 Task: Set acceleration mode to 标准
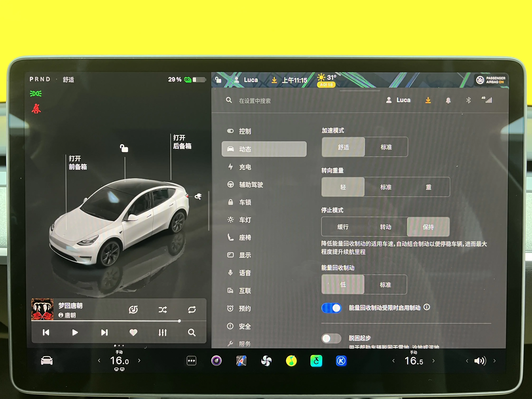386,147
